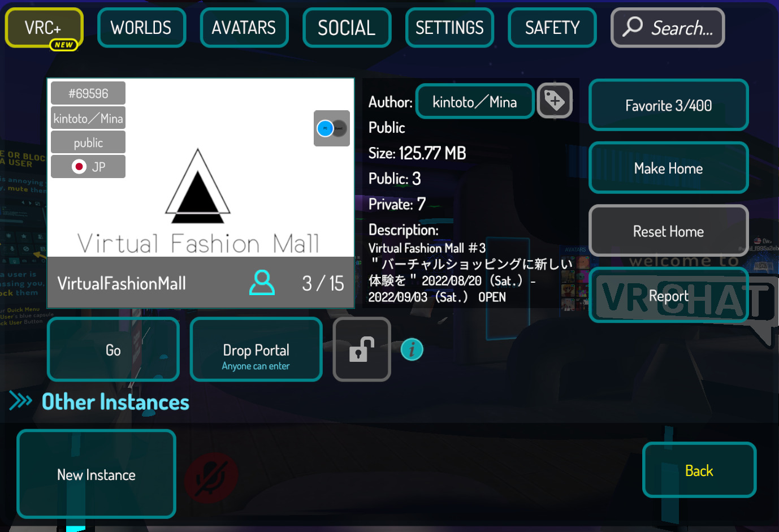The image size is (779, 532).
Task: Open the SAFETY menu
Action: click(552, 27)
